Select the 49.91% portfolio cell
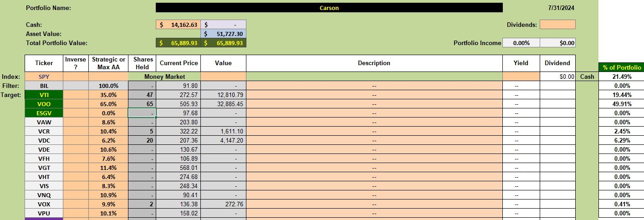The width and height of the screenshot is (644, 220). (x=622, y=104)
